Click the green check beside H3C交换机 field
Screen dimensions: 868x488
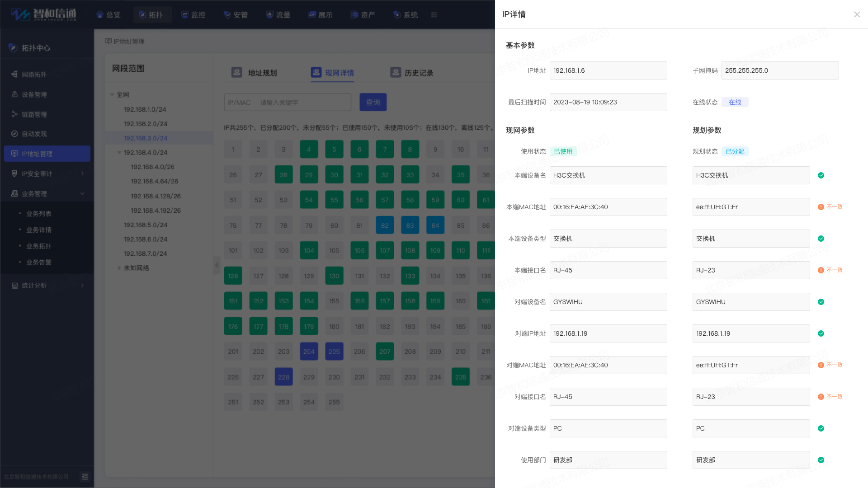pyautogui.click(x=821, y=175)
